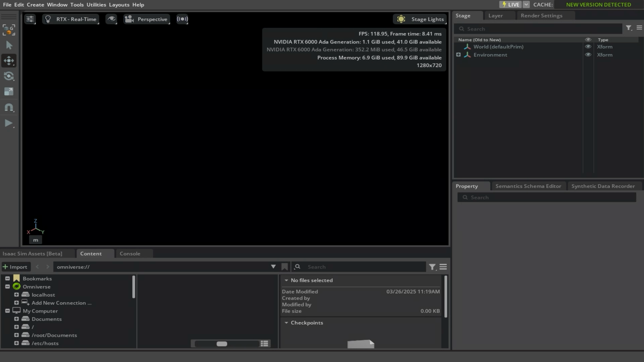Collapse the My Computer tree node
This screenshot has height=362, width=644.
tap(7, 311)
